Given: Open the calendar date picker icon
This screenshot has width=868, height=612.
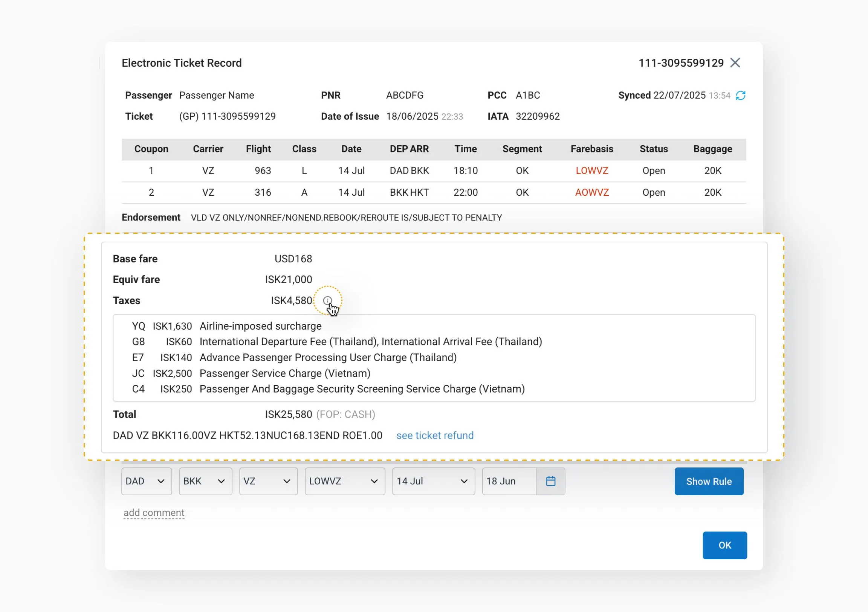Looking at the screenshot, I should pyautogui.click(x=550, y=481).
